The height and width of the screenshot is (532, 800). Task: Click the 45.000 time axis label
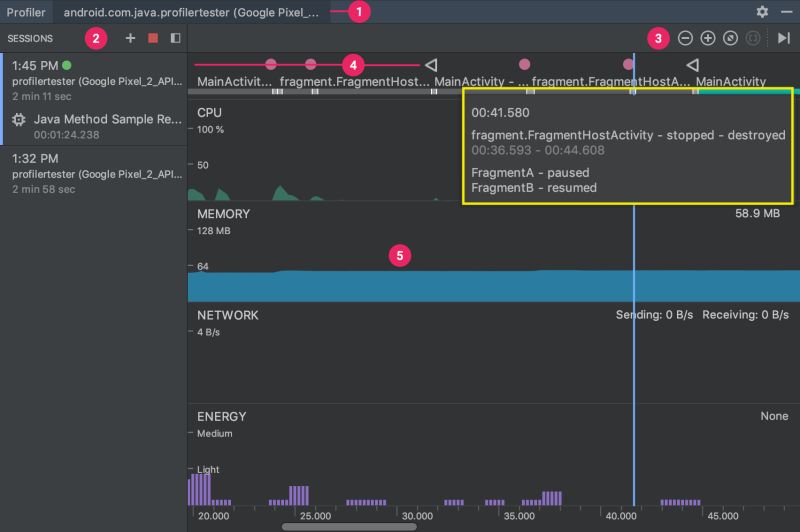(x=723, y=516)
